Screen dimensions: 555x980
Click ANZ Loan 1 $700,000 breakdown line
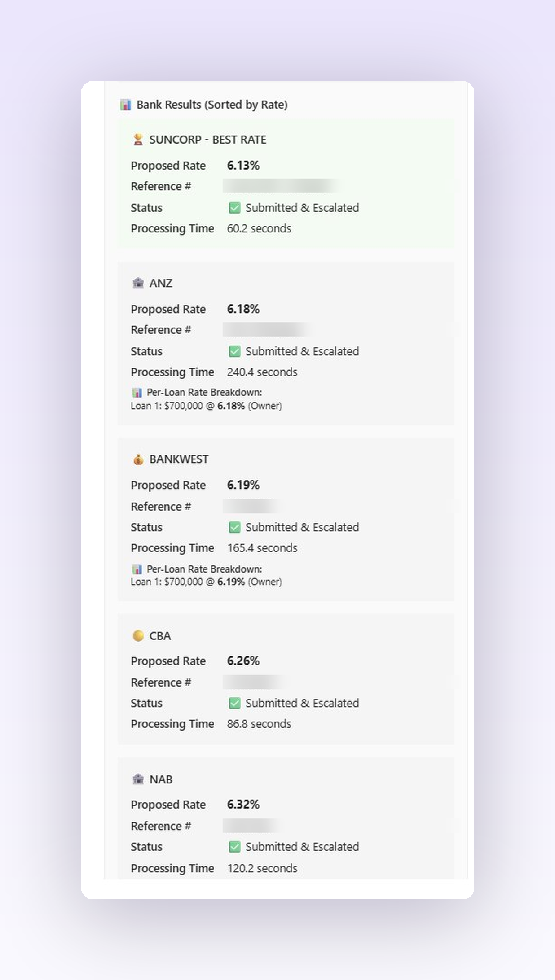click(x=206, y=406)
